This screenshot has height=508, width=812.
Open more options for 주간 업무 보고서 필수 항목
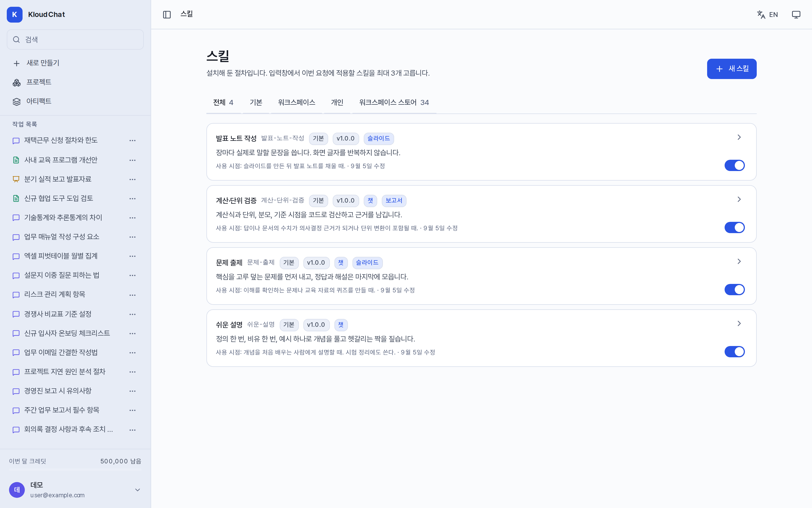(133, 410)
